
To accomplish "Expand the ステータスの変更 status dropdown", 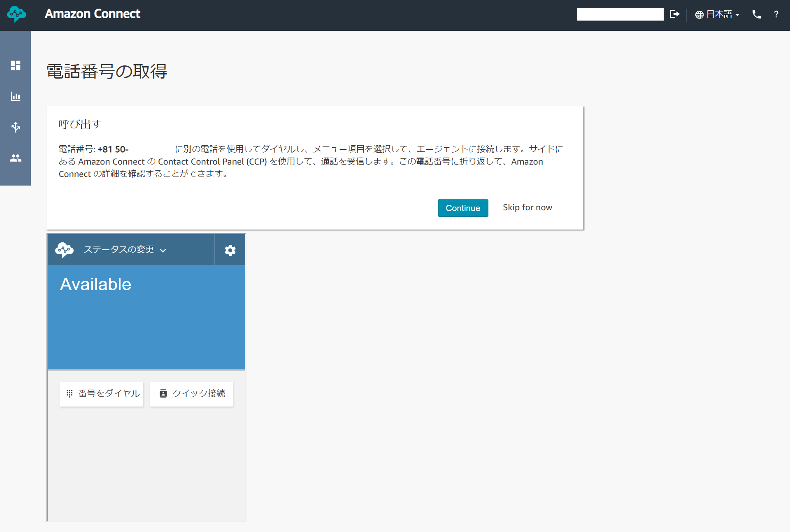I will 125,250.
